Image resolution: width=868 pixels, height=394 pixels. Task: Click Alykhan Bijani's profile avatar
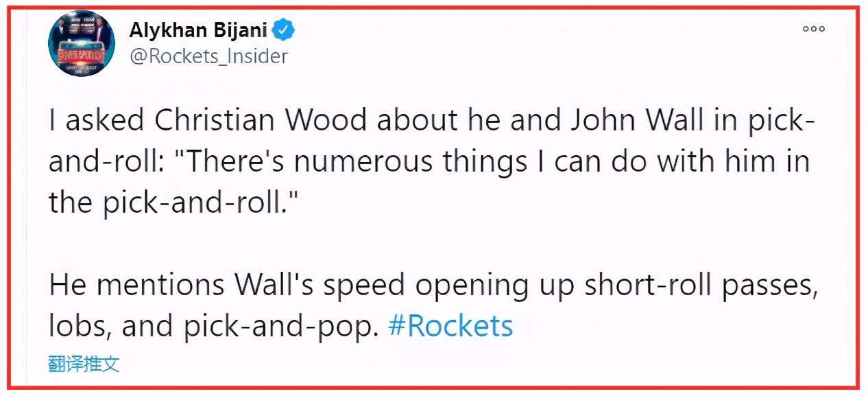81,43
